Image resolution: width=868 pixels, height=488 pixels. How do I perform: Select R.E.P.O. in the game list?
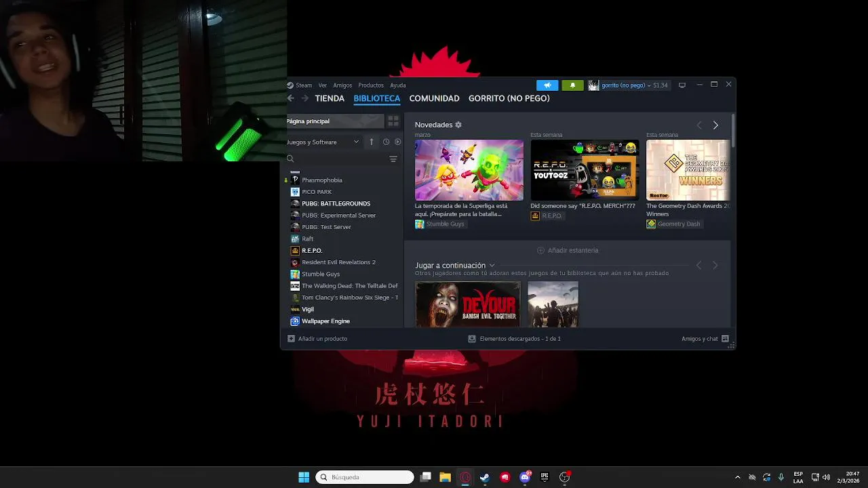coord(312,250)
